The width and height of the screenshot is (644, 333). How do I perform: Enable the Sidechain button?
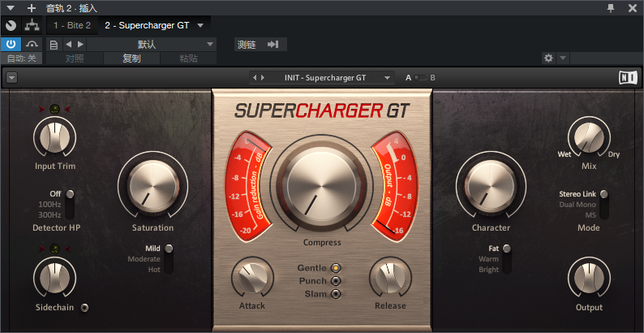point(84,308)
